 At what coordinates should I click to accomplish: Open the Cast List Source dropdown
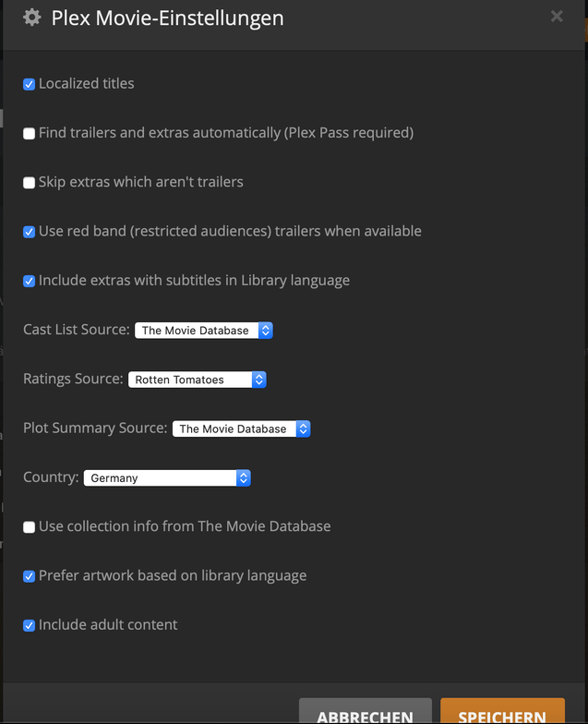click(204, 330)
